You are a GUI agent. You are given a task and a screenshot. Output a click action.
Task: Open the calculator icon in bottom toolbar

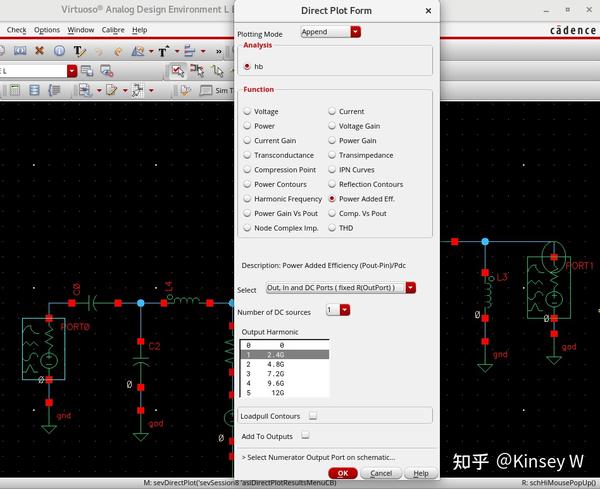[15, 90]
